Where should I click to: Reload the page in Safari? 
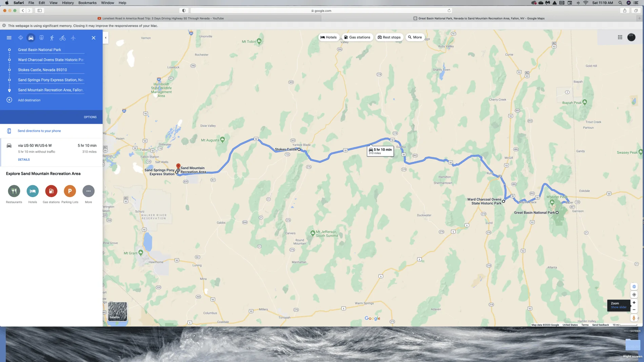tap(449, 11)
